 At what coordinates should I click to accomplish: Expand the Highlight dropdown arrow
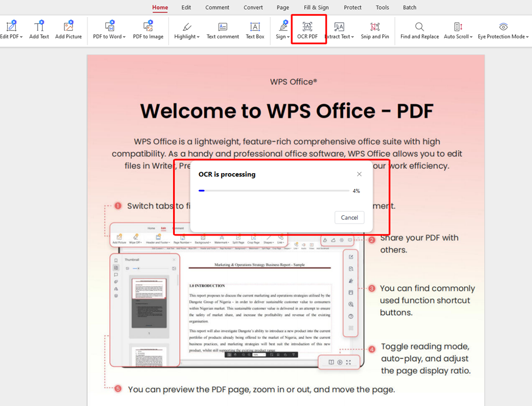[198, 37]
